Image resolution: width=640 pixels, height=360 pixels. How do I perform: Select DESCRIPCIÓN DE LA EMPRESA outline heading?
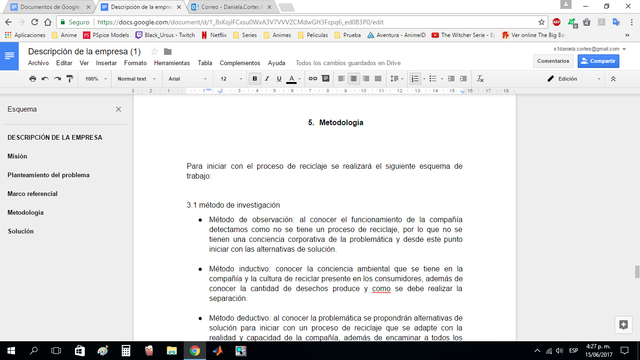pos(55,138)
